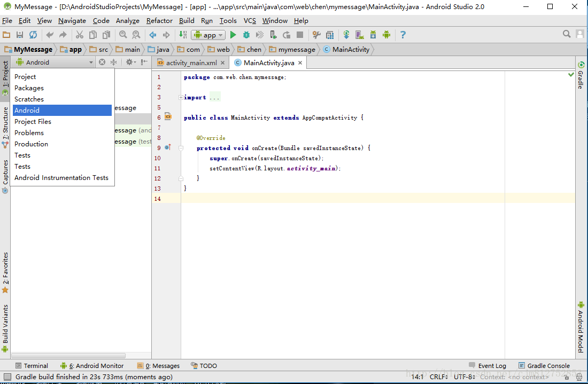The width and height of the screenshot is (588, 384).
Task: Click the Redo arrow icon
Action: [63, 35]
